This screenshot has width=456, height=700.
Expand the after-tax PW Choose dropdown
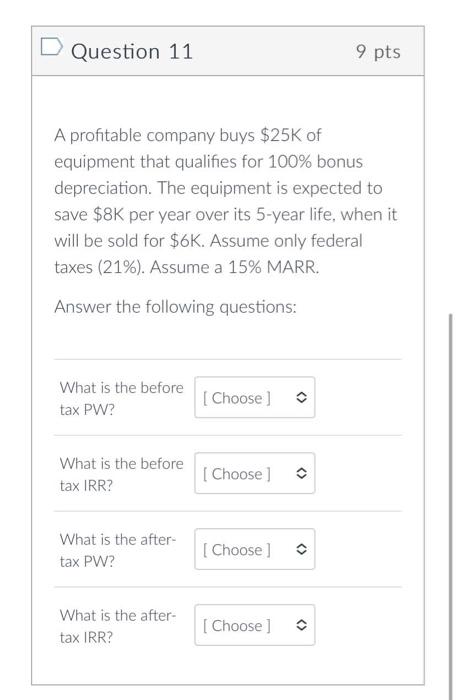point(255,549)
